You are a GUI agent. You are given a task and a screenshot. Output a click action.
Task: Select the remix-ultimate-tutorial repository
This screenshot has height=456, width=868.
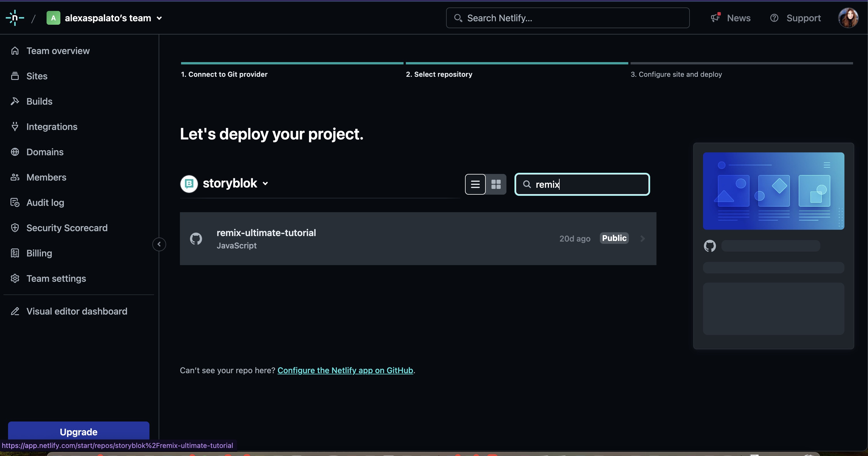point(418,238)
